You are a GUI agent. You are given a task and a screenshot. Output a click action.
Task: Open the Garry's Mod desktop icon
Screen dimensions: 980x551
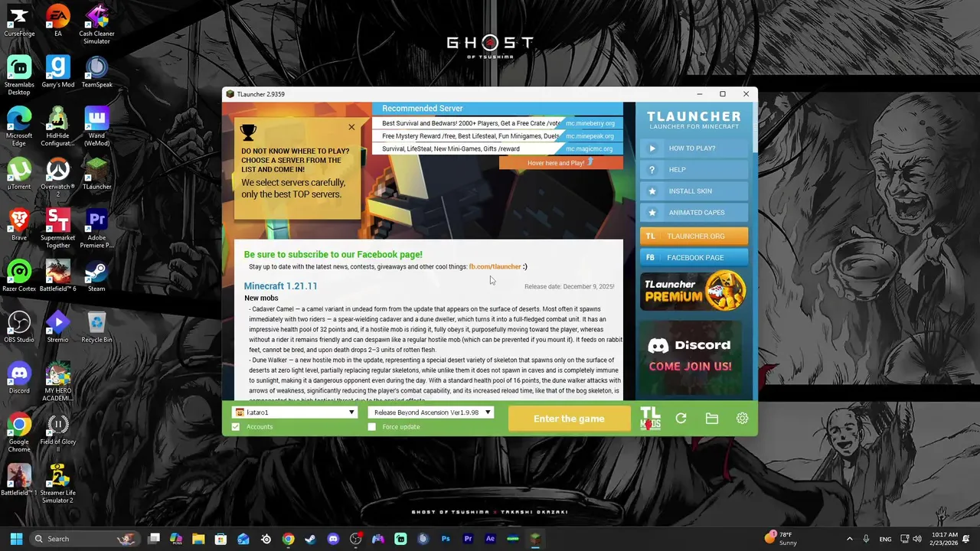58,72
